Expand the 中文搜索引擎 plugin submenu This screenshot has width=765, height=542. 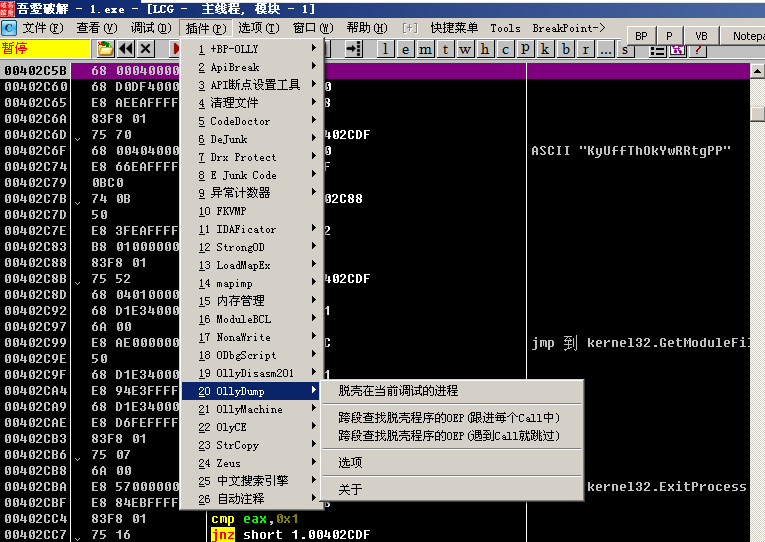tap(252, 481)
